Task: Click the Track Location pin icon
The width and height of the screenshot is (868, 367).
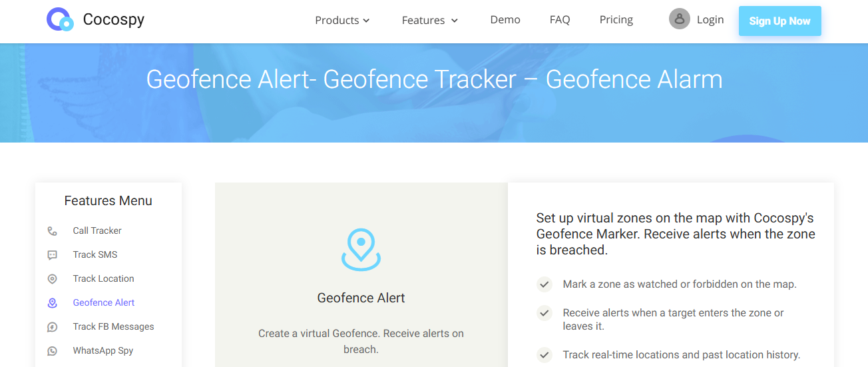Action: coord(53,279)
